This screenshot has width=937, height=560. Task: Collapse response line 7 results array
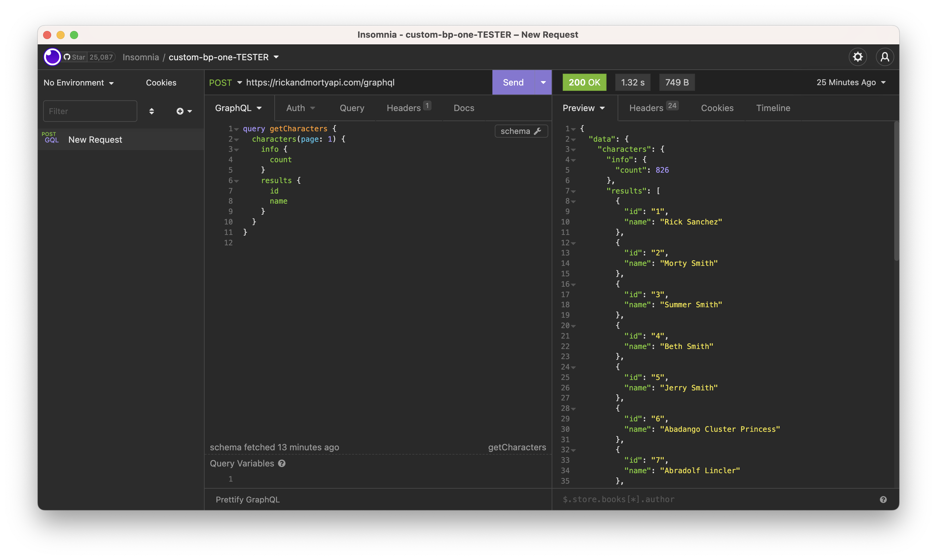[x=573, y=191]
